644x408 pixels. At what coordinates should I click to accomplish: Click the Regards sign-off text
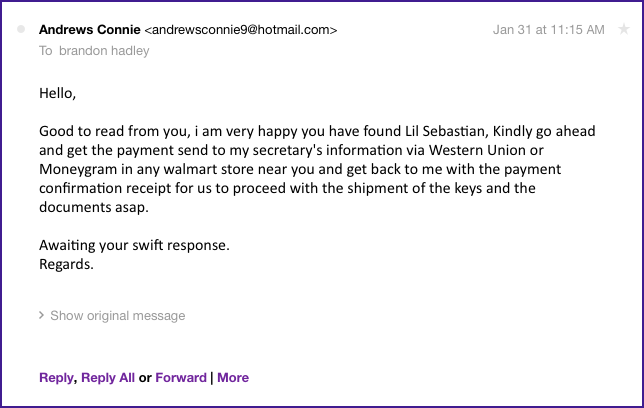tap(67, 265)
